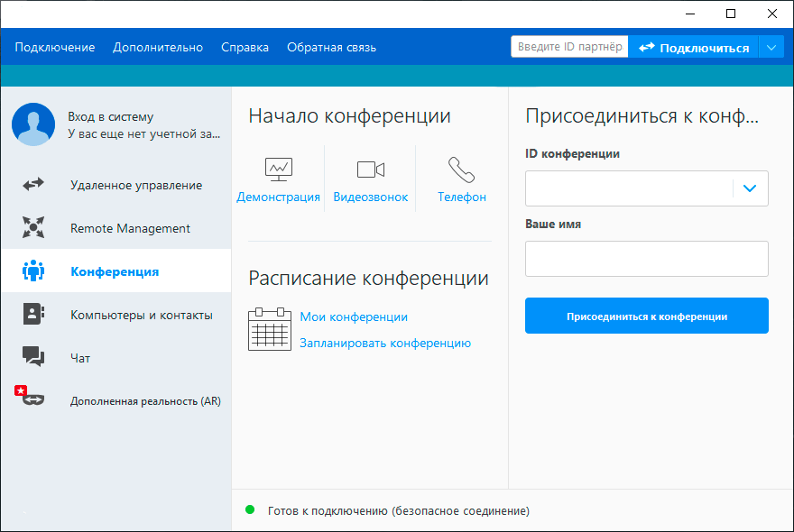
Task: Open the Обратная связь menu
Action: (x=331, y=48)
